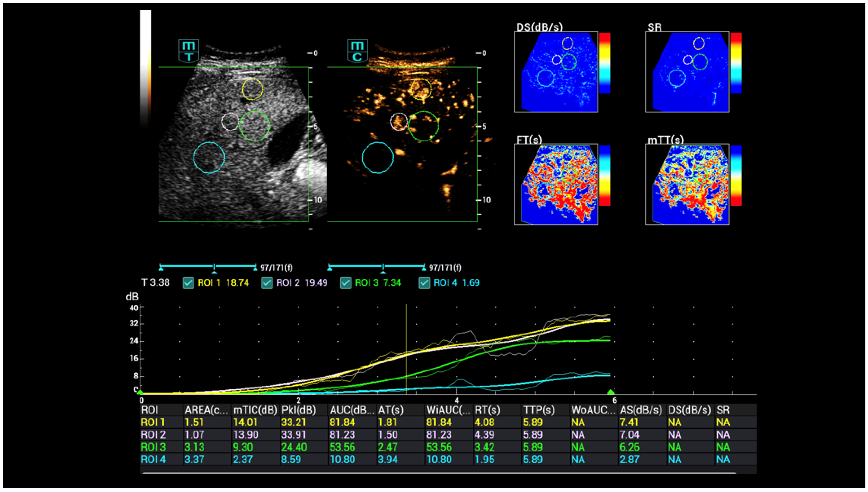Open the DS(dB/s) parametric map thumbnail
The width and height of the screenshot is (868, 492).
pos(556,72)
